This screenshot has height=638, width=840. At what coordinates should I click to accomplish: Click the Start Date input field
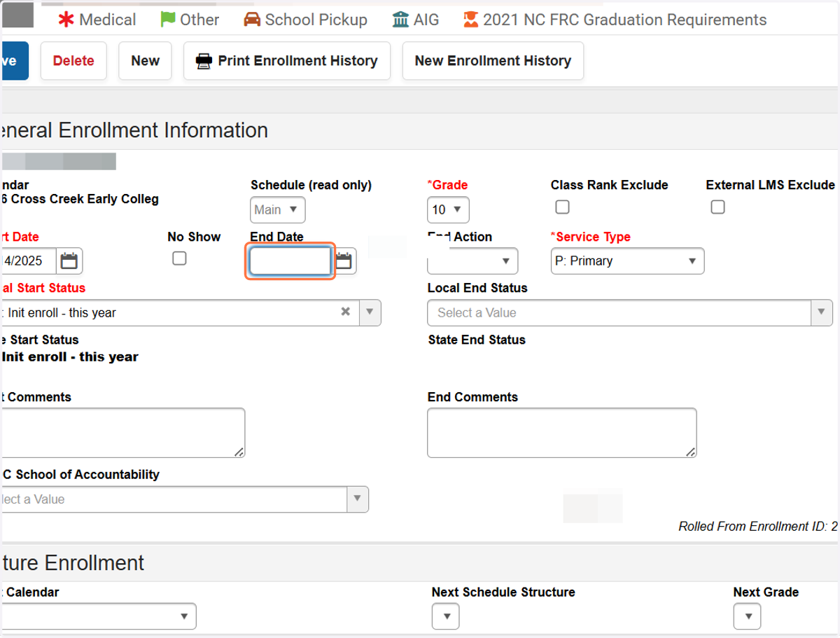(x=28, y=261)
